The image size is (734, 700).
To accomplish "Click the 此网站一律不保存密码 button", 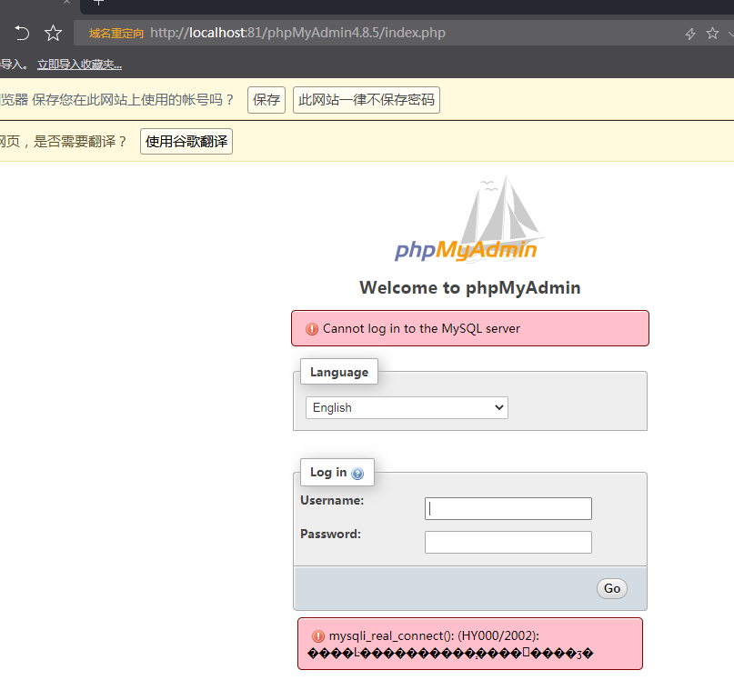I will point(366,100).
